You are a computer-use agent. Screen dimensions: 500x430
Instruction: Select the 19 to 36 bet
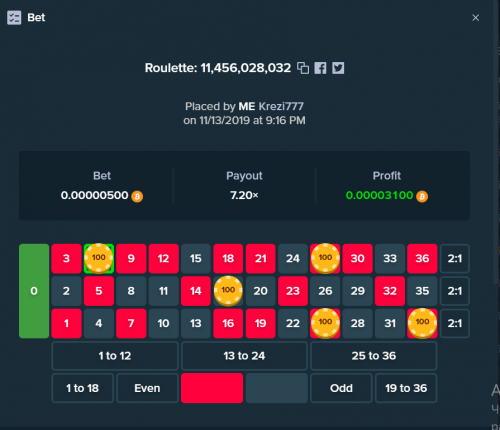tap(406, 388)
